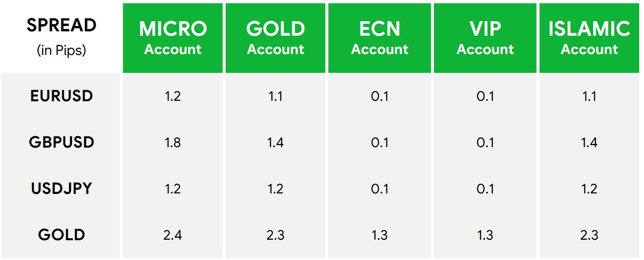This screenshot has height=260, width=644.
Task: Click the USDJPY row label
Action: (x=61, y=189)
